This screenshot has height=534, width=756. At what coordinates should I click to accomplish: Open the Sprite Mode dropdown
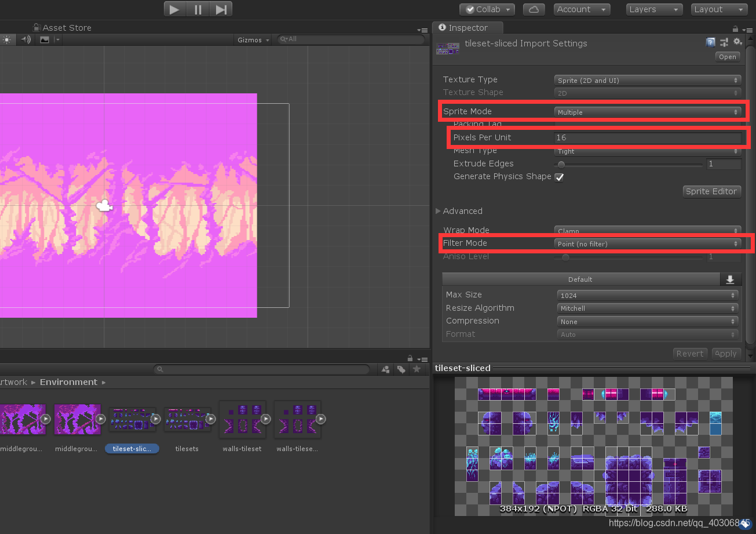(648, 112)
